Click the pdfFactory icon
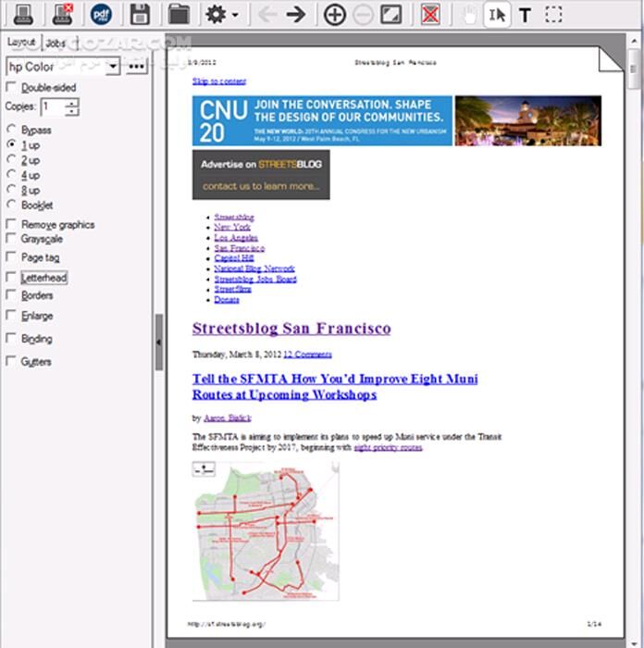Viewport: 644px width, 648px height. click(x=99, y=14)
